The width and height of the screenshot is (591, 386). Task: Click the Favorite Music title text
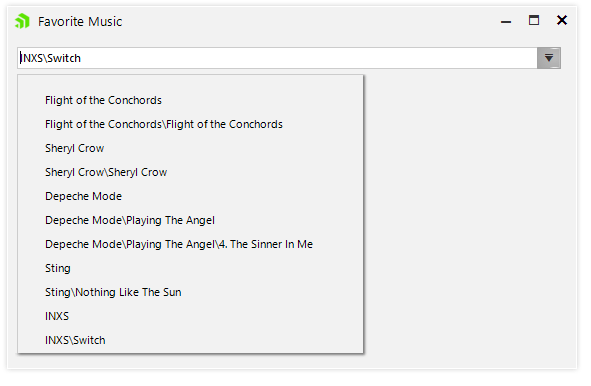(80, 21)
